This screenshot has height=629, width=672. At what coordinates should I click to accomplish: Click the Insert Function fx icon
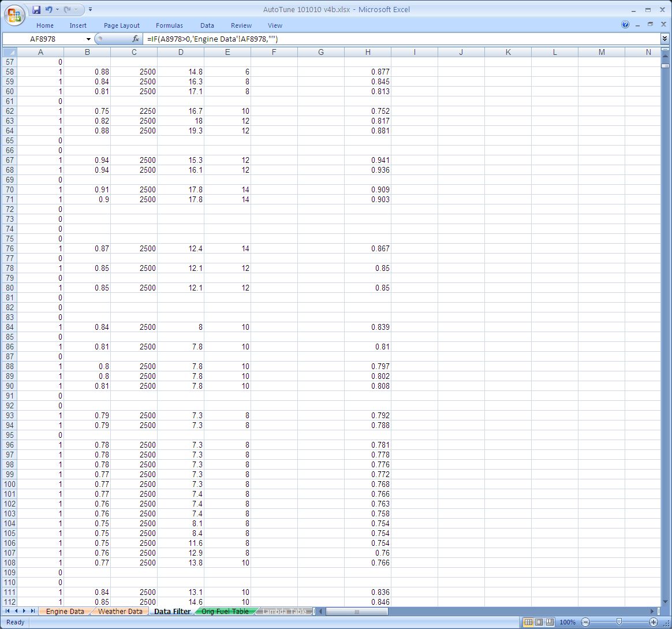[136, 39]
